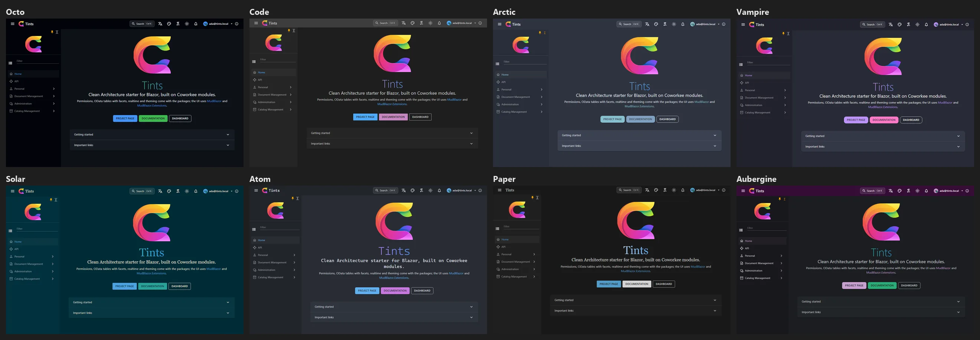Screen dimensions: 980x340
Task: Select API in the Arctic panel sidebar
Action: (x=521, y=82)
